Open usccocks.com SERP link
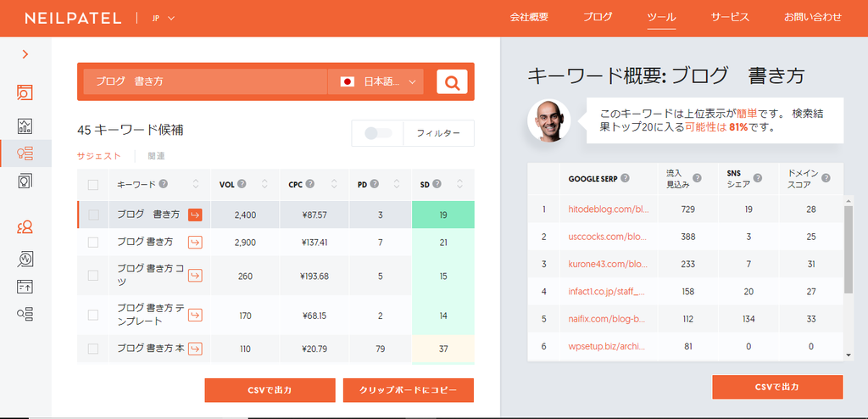The width and height of the screenshot is (868, 419). (609, 237)
